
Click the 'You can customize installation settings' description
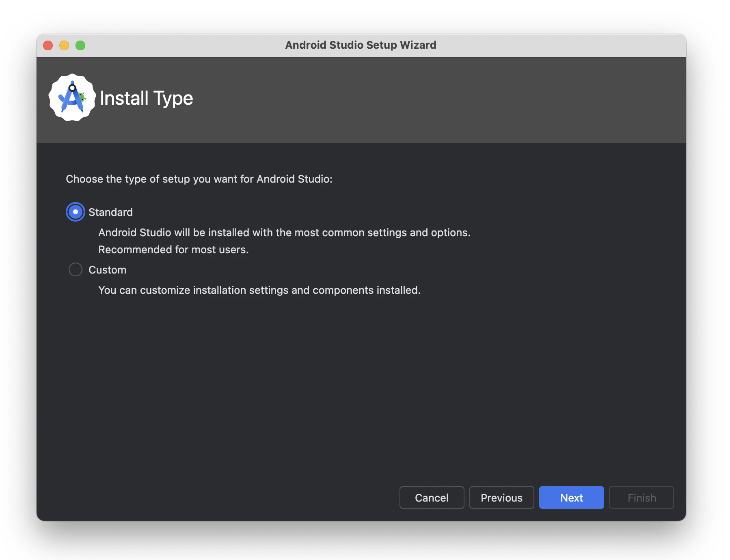[259, 290]
